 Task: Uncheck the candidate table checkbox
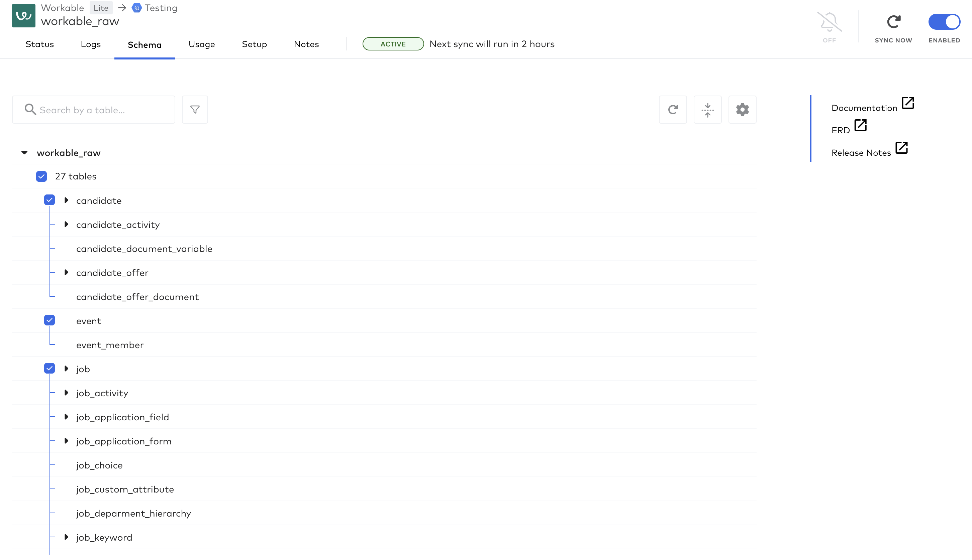coord(49,200)
